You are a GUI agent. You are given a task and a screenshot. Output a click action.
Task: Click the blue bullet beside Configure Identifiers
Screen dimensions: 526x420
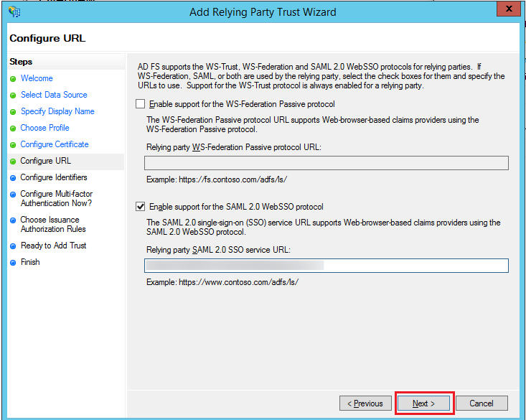pyautogui.click(x=13, y=178)
